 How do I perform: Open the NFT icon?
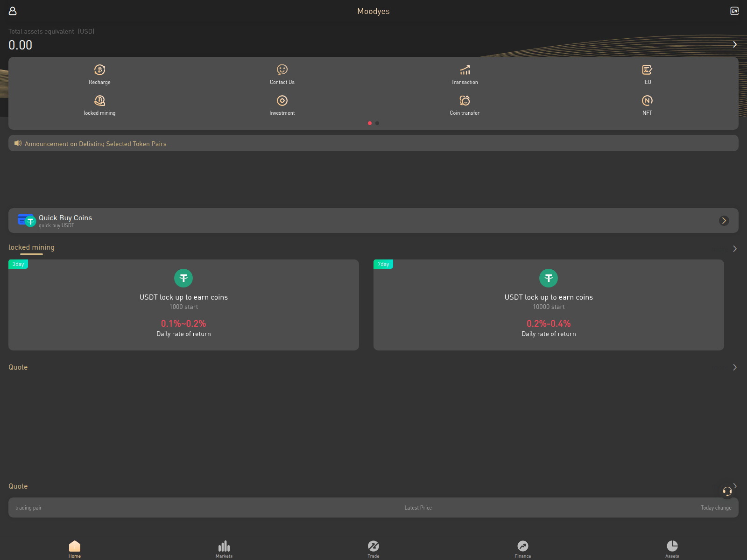(x=647, y=101)
